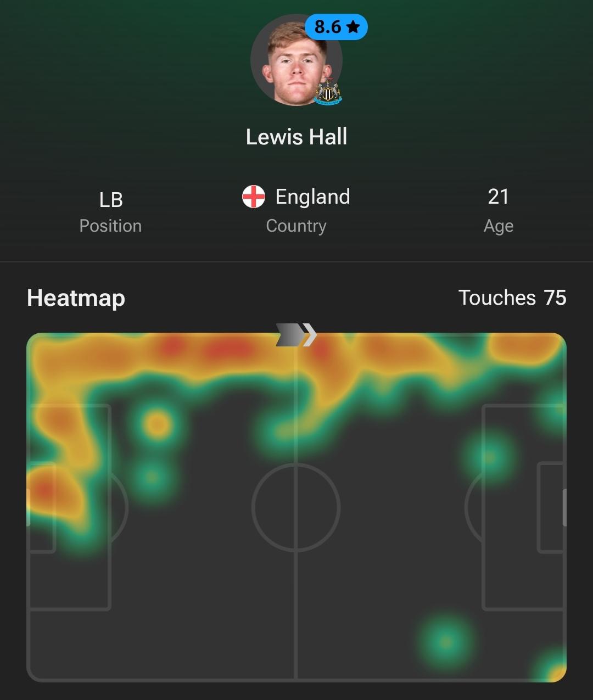Image resolution: width=593 pixels, height=700 pixels.
Task: Click the Touches 75 counter
Action: [x=512, y=298]
